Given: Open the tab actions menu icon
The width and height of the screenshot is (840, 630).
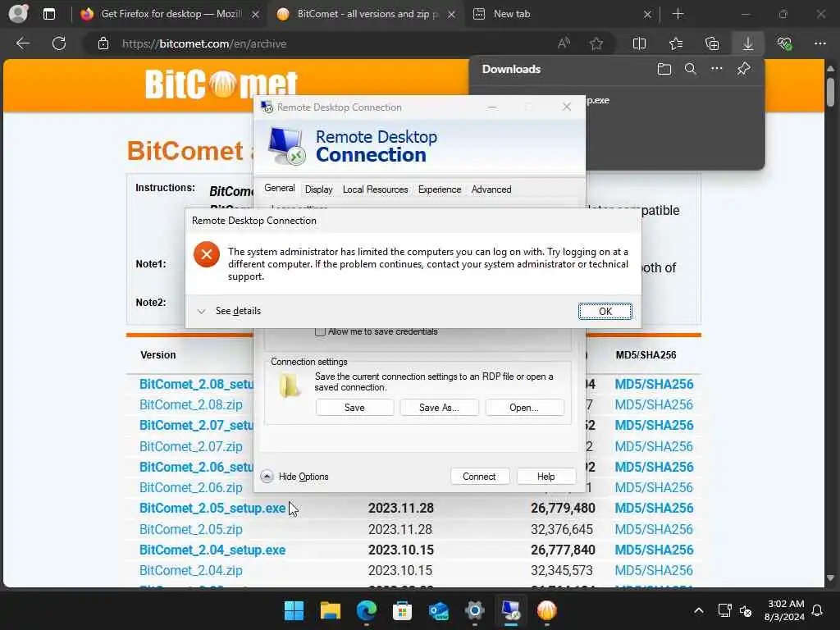Looking at the screenshot, I should (x=48, y=14).
